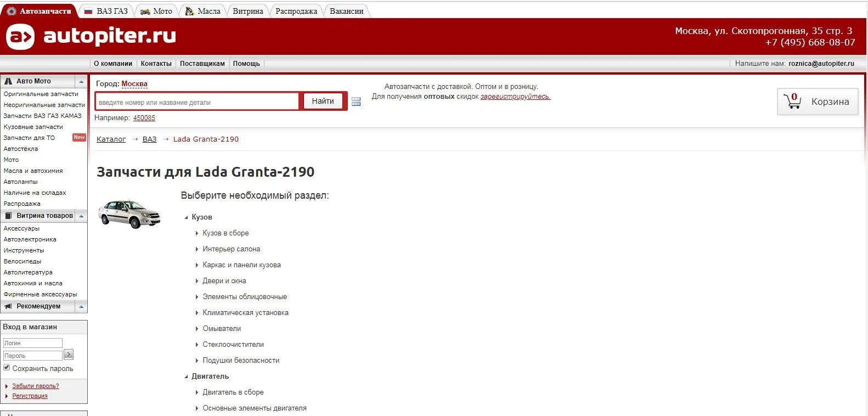Open the Поставщикам menu item
The height and width of the screenshot is (416, 868).
click(x=202, y=64)
